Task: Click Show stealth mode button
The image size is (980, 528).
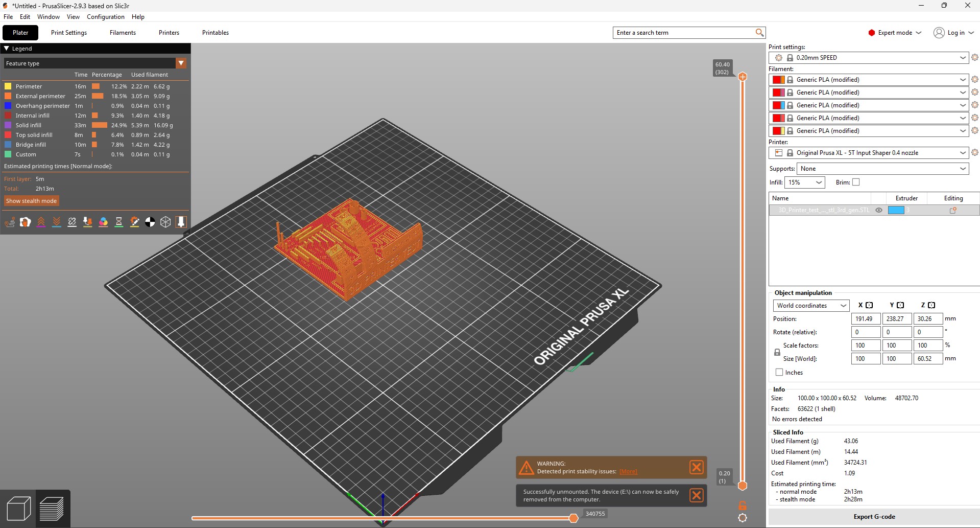Action: [31, 201]
